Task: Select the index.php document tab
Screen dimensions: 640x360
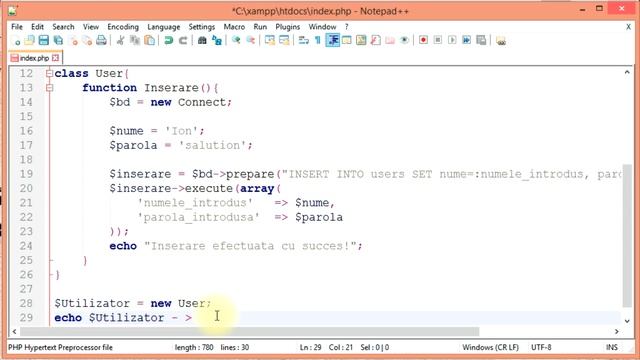Action: click(x=34, y=58)
